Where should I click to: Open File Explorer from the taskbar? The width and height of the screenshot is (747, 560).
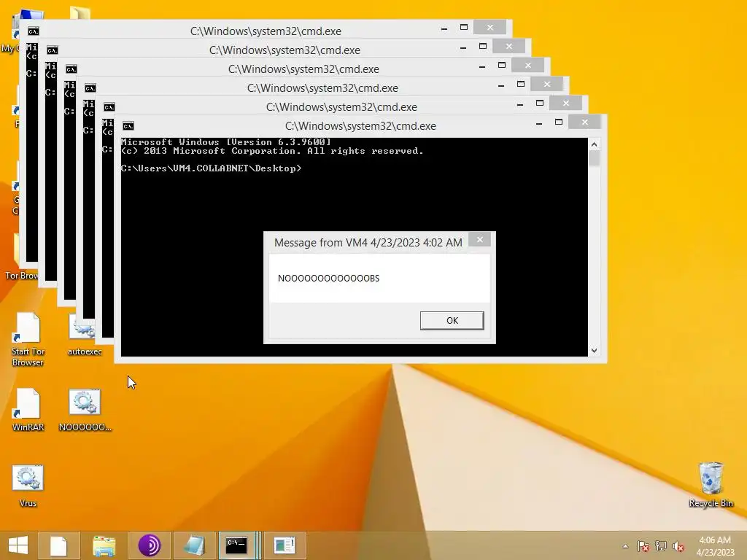point(104,545)
